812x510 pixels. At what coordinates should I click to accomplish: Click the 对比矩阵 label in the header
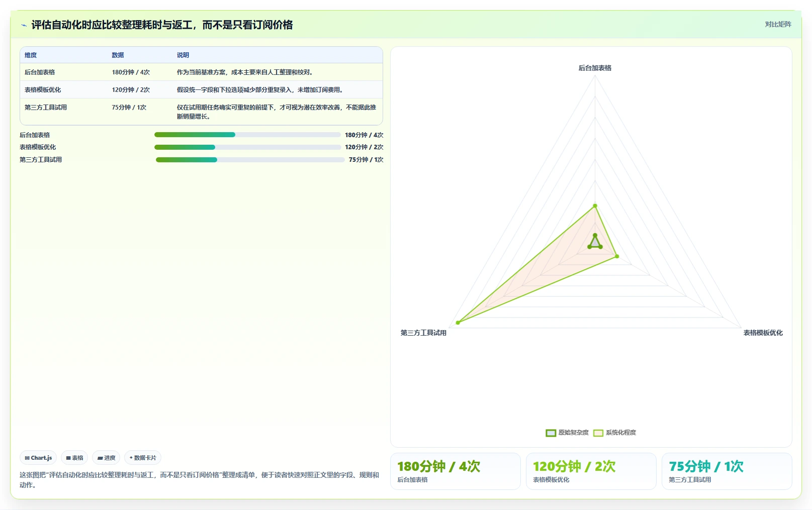778,24
